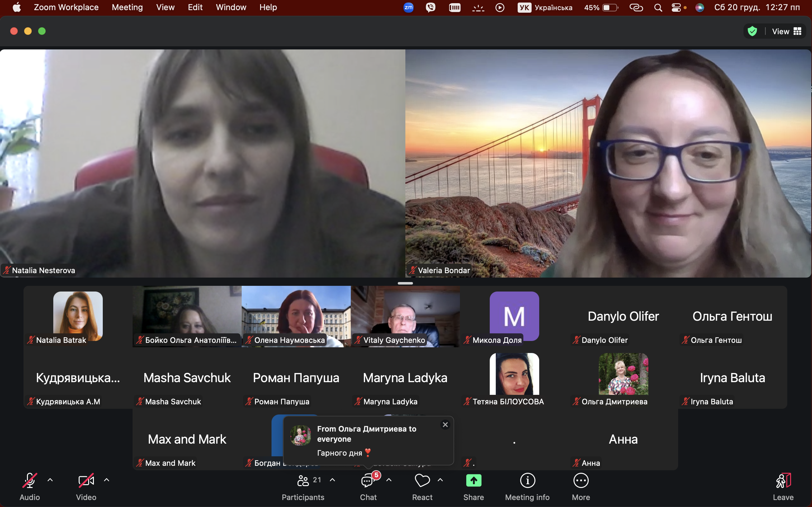Click the green encryption shield icon
The image size is (812, 507).
[x=753, y=31]
